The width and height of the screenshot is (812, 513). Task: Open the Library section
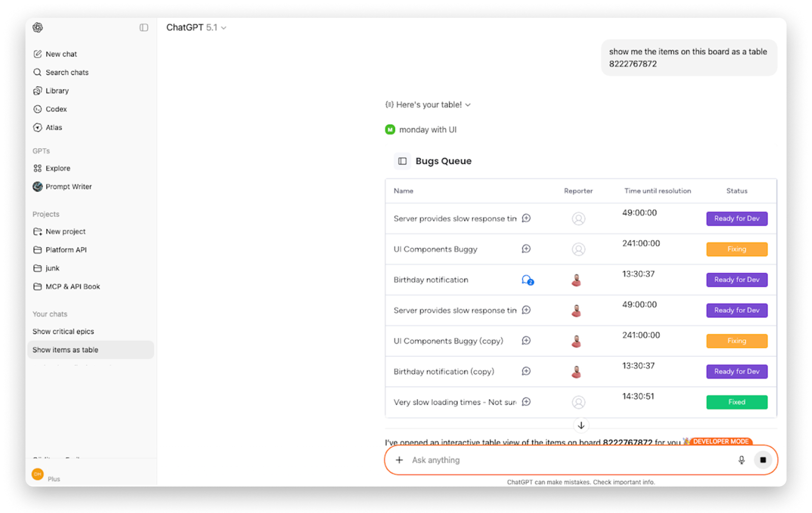point(51,91)
